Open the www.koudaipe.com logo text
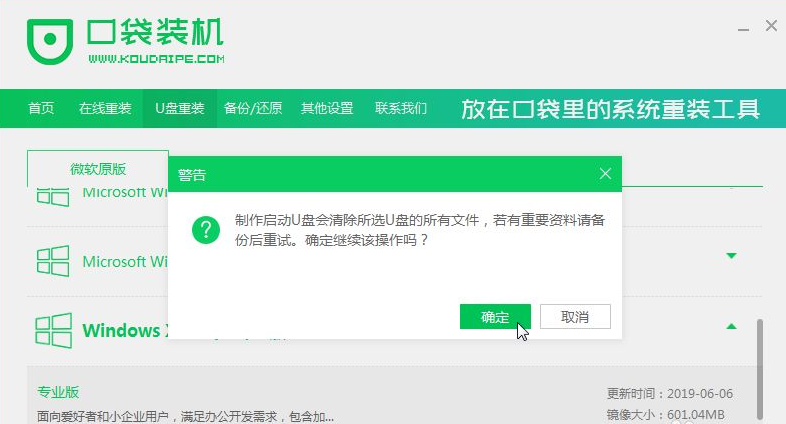This screenshot has width=786, height=424. [156, 59]
